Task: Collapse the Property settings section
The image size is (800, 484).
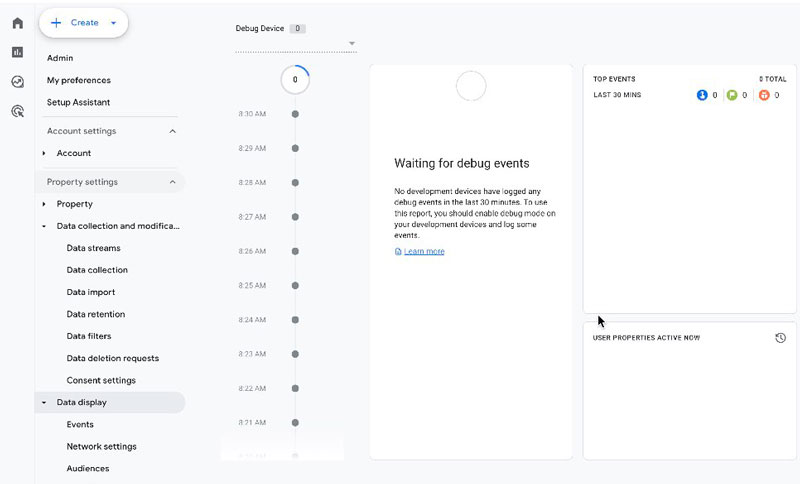Action: (172, 182)
